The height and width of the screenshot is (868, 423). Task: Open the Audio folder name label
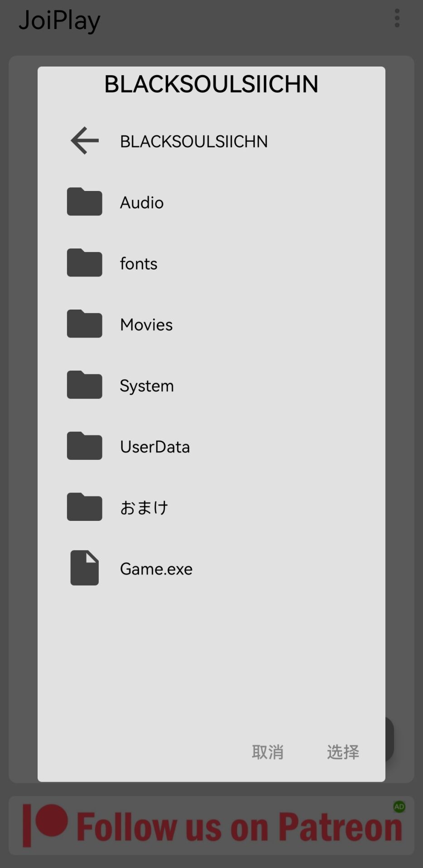tap(142, 203)
